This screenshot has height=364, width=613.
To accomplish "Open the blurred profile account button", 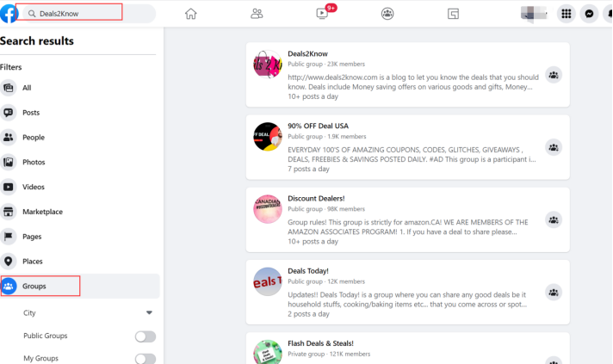I will [534, 14].
